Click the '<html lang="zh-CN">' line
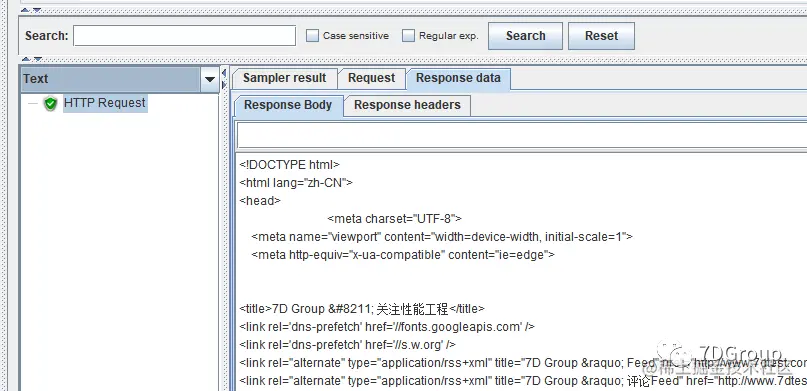The width and height of the screenshot is (807, 391). pos(296,183)
